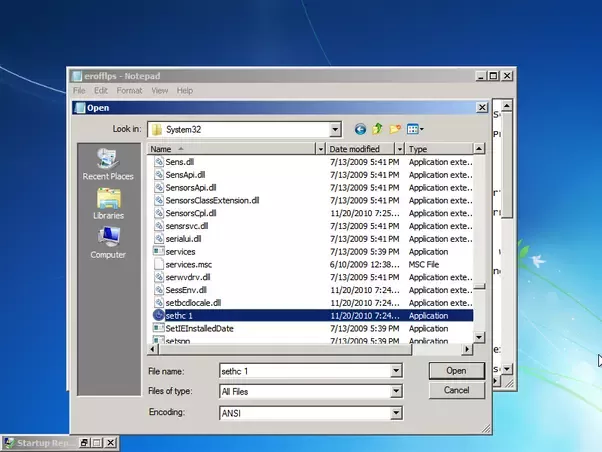Open Recent Places in sidebar

108,164
